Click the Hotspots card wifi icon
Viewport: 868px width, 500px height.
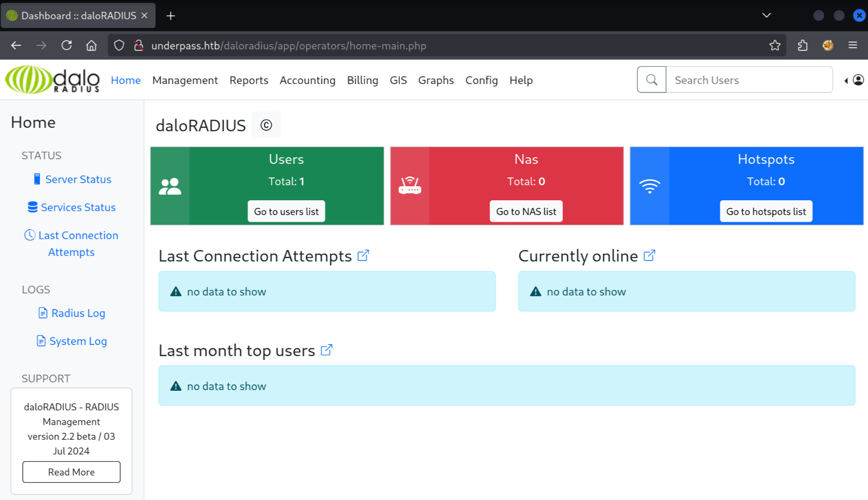pyautogui.click(x=650, y=186)
